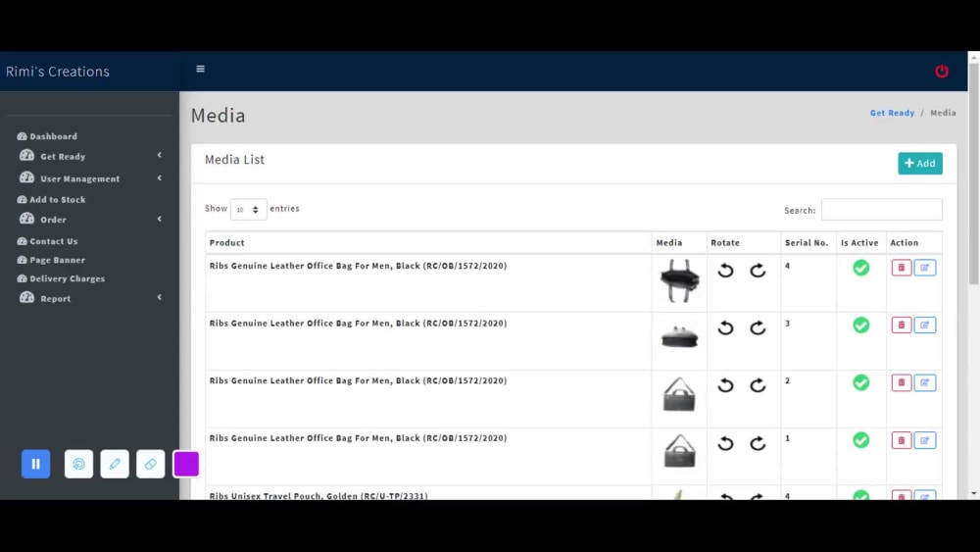This screenshot has width=980, height=552.
Task: Open the serial 4 office bag thumbnail
Action: [679, 281]
